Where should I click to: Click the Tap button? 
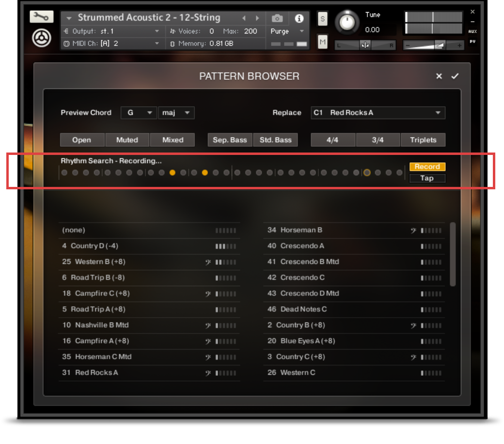click(427, 178)
